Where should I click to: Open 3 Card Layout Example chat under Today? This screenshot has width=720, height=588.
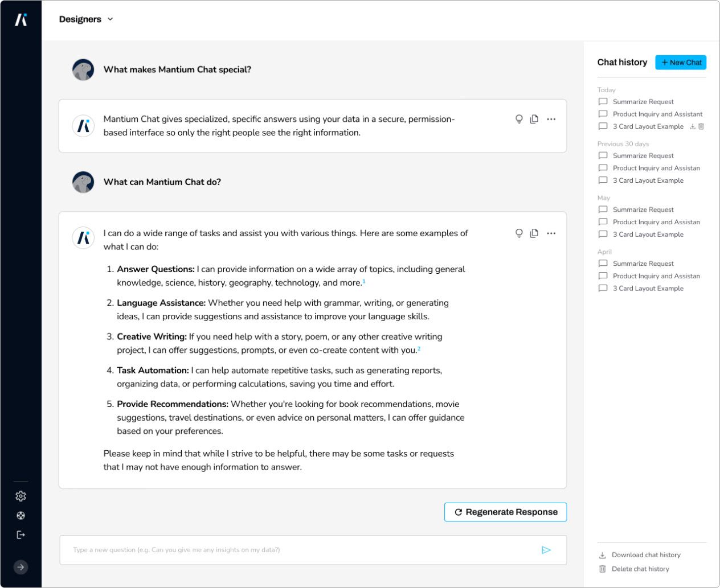[x=648, y=126]
